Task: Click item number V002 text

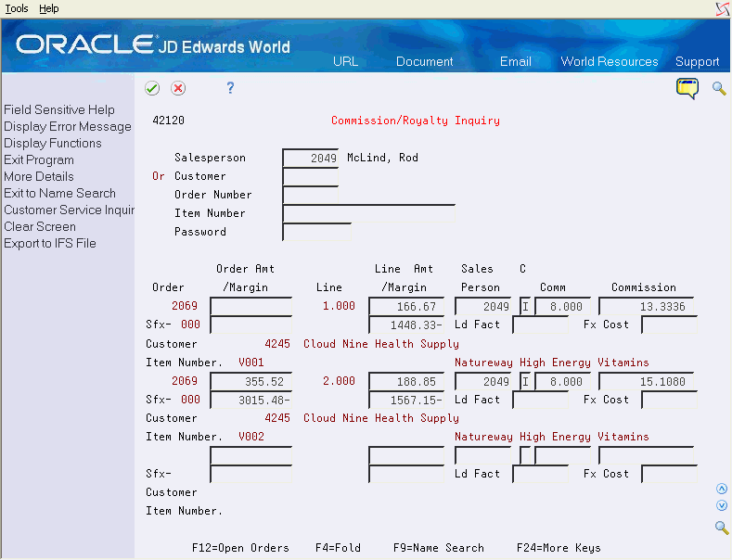Action: coord(251,437)
